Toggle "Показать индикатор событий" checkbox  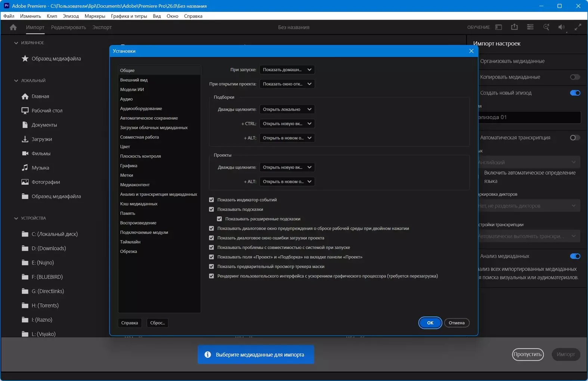(x=211, y=200)
